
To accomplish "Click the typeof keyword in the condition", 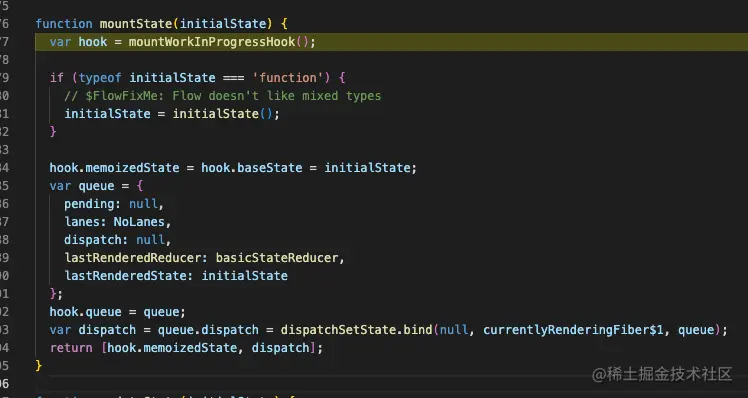I will [100, 78].
